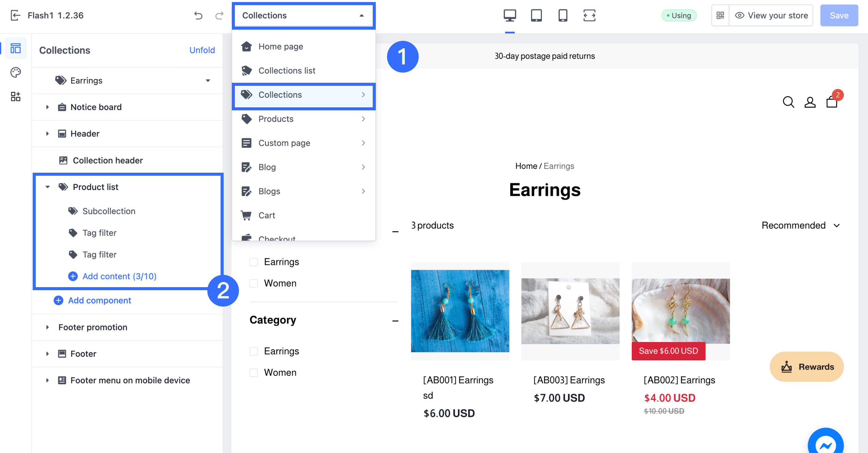Screen dimensions: 868x453
Task: Open the apps grid sidebar icon
Action: point(15,97)
